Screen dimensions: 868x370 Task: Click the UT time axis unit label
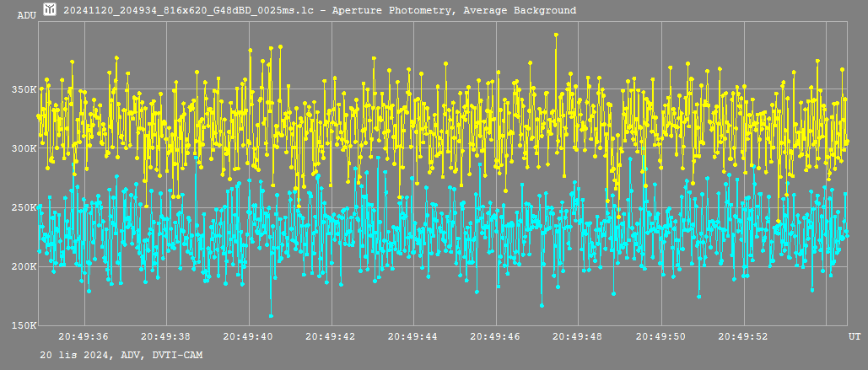[x=855, y=336]
